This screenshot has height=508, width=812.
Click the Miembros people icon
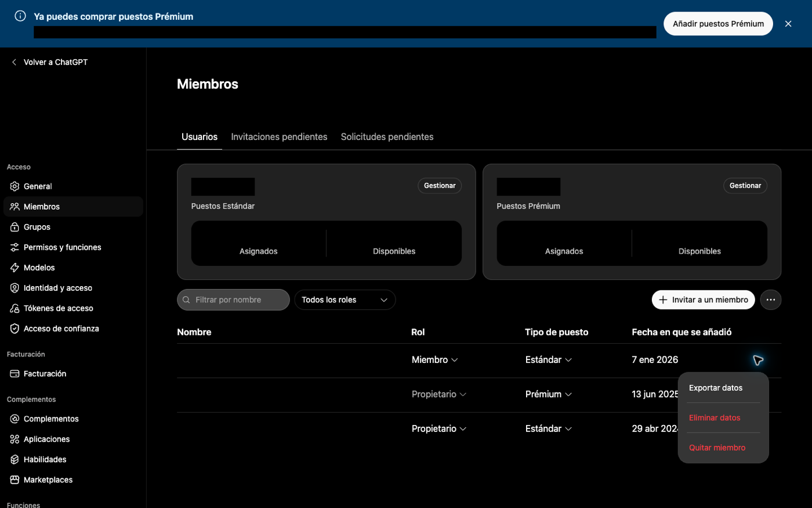click(14, 207)
